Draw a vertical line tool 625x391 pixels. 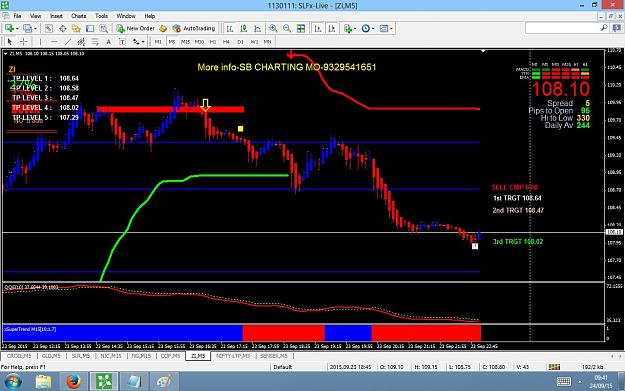tap(40, 41)
